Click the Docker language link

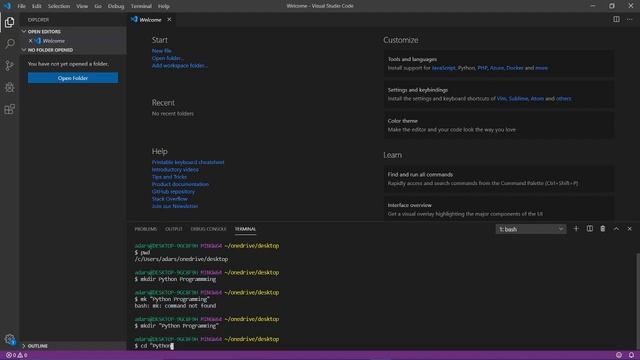click(x=514, y=68)
